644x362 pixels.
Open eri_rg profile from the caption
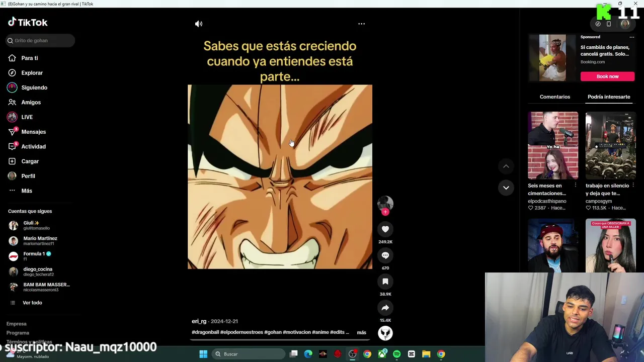(199, 321)
